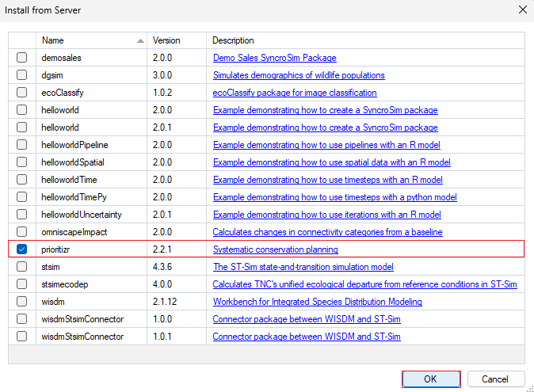
Task: Open Workbench for Integrated Species link
Action: tap(318, 302)
